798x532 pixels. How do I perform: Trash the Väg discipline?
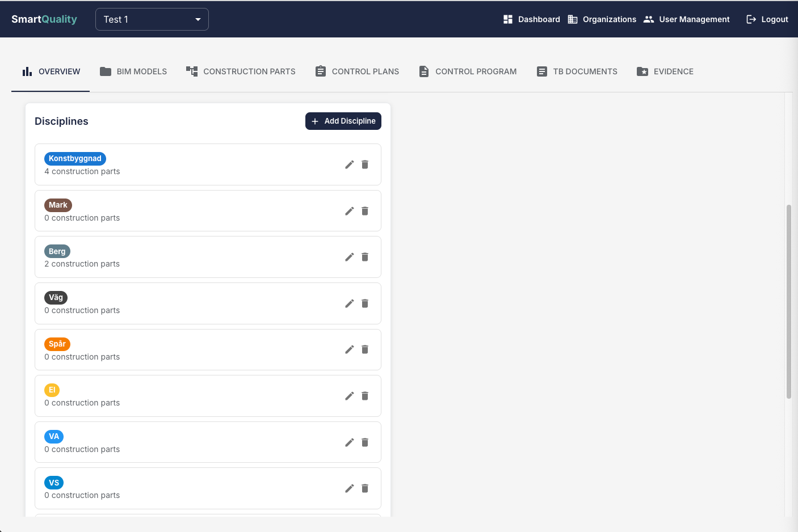[x=365, y=303]
